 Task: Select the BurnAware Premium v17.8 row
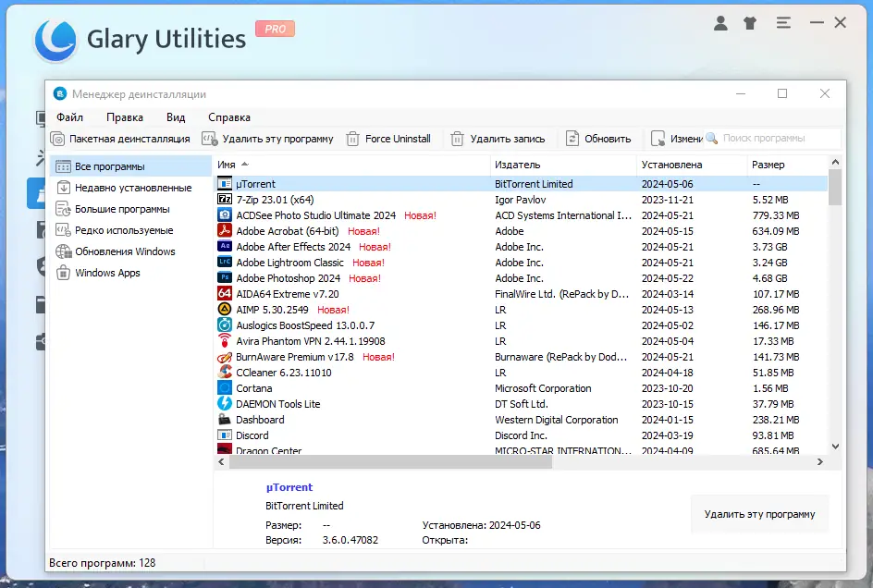(522, 357)
